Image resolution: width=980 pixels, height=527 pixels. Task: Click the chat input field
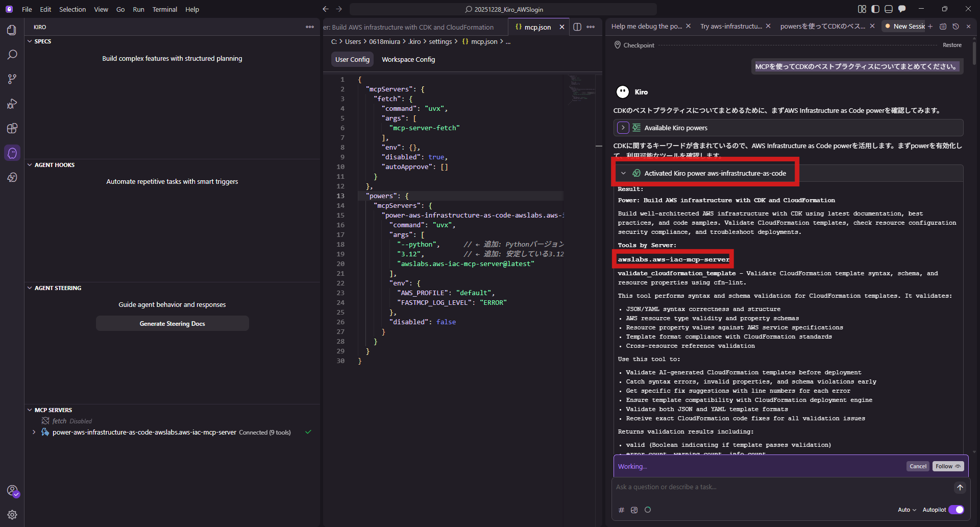(781, 487)
